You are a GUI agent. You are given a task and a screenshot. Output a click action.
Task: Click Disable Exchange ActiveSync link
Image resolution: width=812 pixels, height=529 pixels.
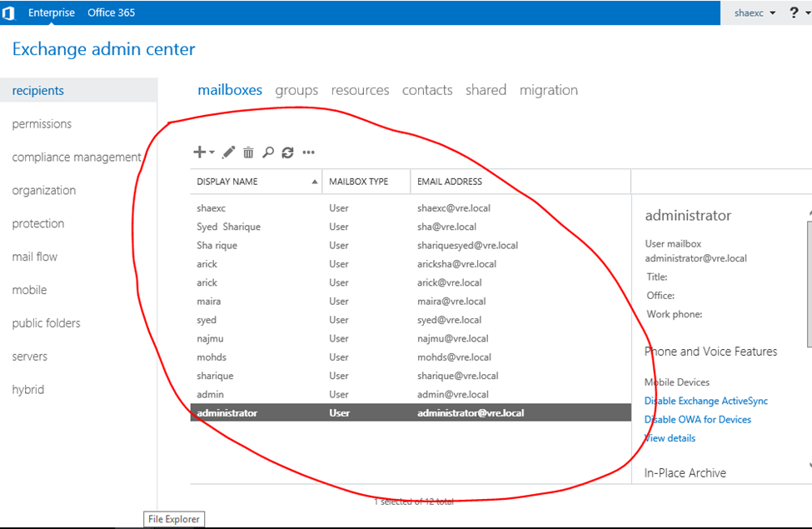click(705, 401)
